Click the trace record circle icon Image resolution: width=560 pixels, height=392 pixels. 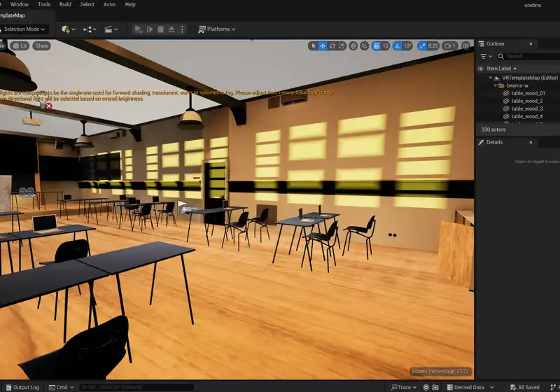point(426,387)
